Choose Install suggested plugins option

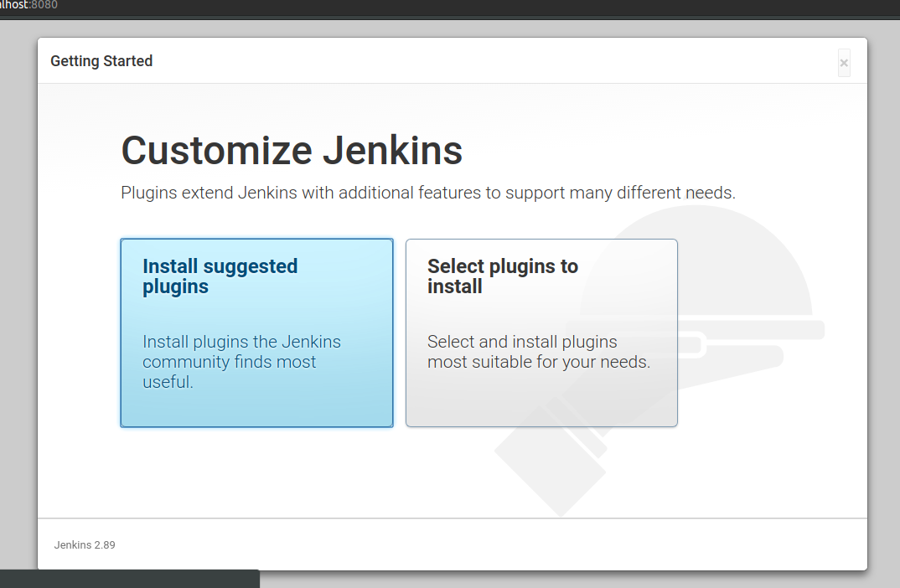click(x=256, y=333)
